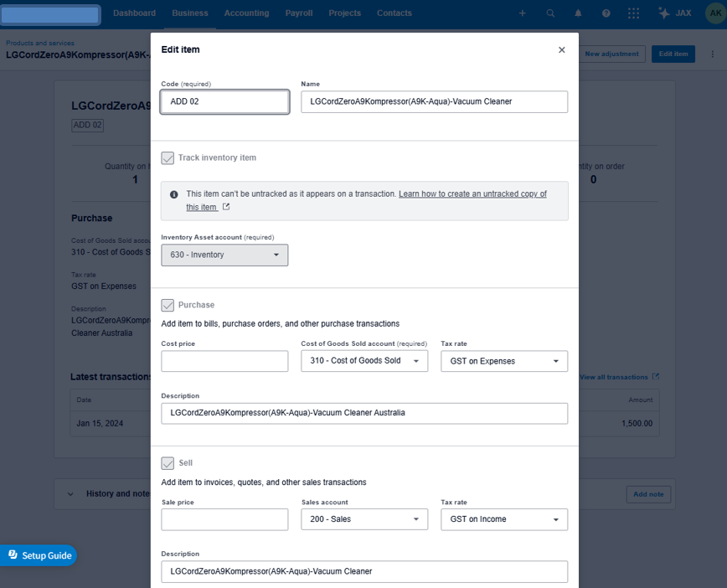Click the organisation name button in header
Viewport: 727px width, 588px height.
[50, 14]
